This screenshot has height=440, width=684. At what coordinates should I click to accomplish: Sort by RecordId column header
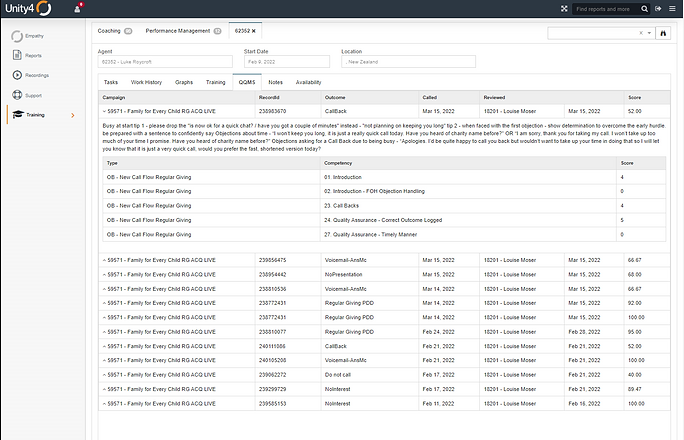288,97
